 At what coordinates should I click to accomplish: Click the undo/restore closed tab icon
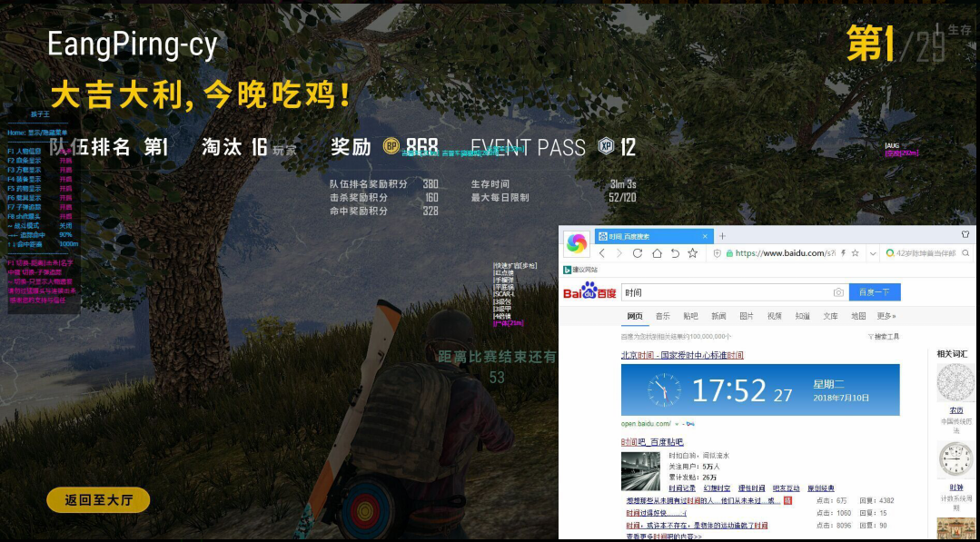pos(675,253)
